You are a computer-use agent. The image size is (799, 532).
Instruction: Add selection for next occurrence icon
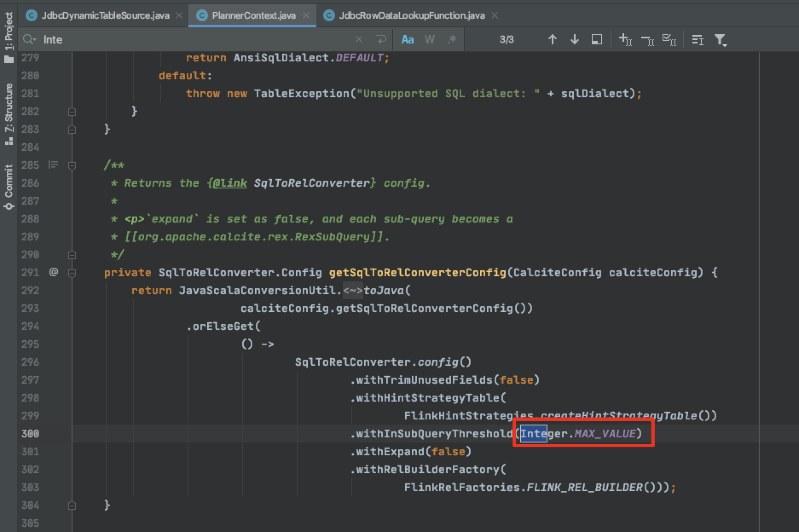tap(625, 40)
